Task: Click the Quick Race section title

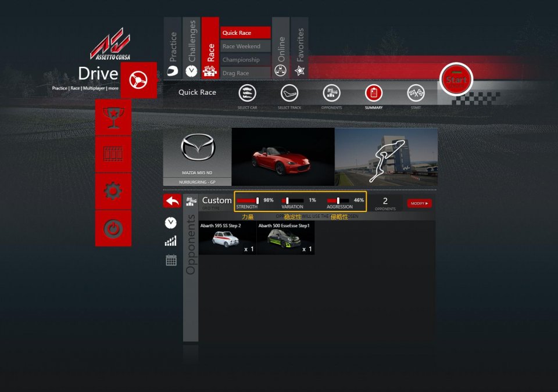Action: tap(197, 92)
